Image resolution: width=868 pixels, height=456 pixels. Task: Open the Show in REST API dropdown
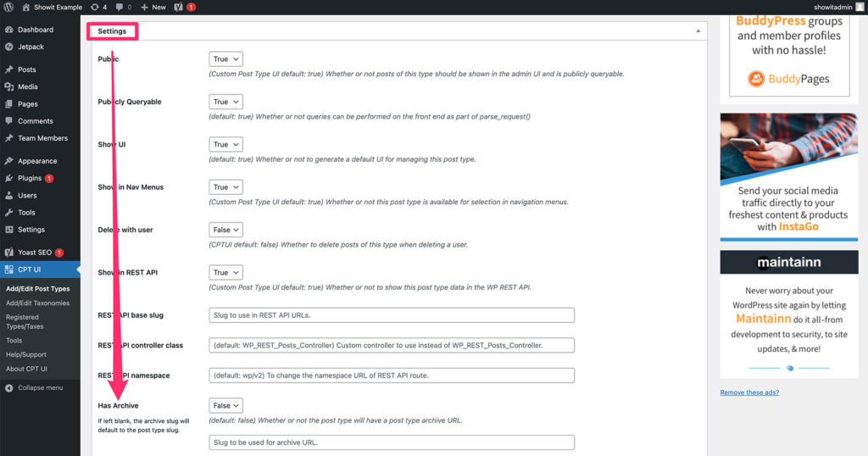(225, 272)
